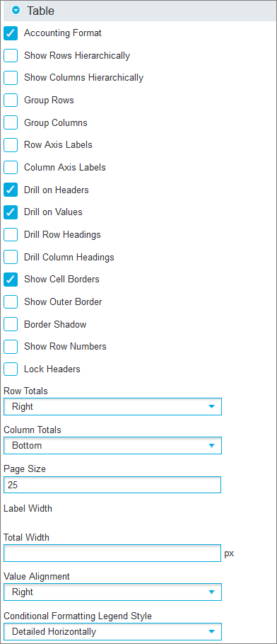Click the Page Size input field
Viewport: 277px width, 644px height.
112,485
